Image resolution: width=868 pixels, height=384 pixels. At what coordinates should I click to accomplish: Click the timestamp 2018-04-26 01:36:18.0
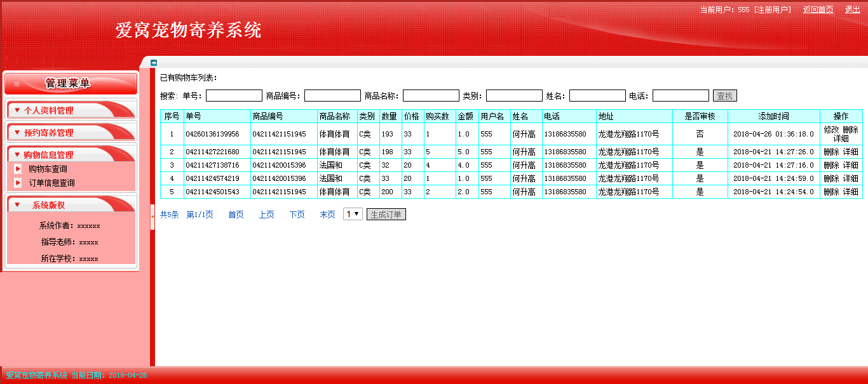773,134
